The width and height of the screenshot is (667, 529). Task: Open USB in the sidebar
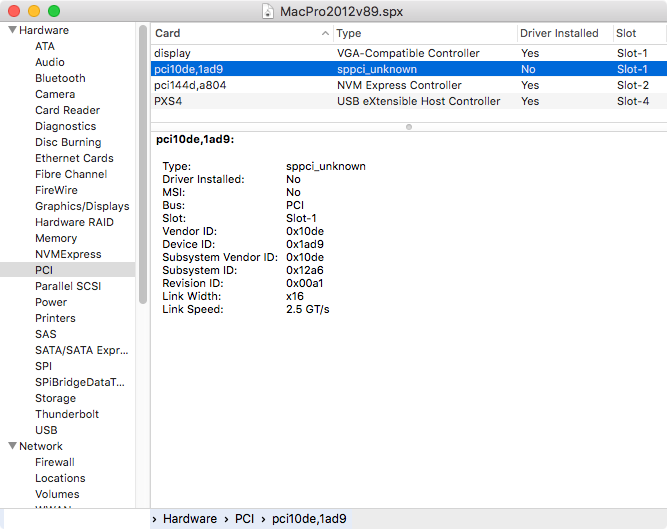point(46,430)
